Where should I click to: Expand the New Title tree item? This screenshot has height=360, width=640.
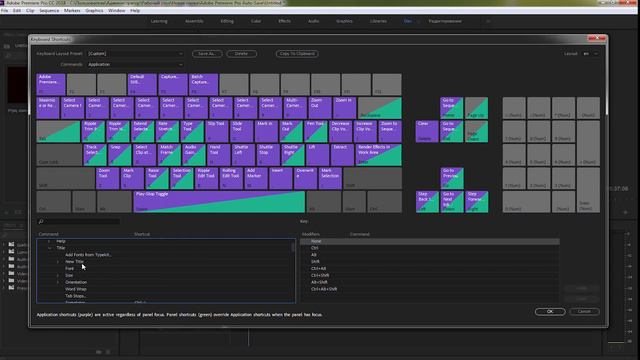pos(58,262)
